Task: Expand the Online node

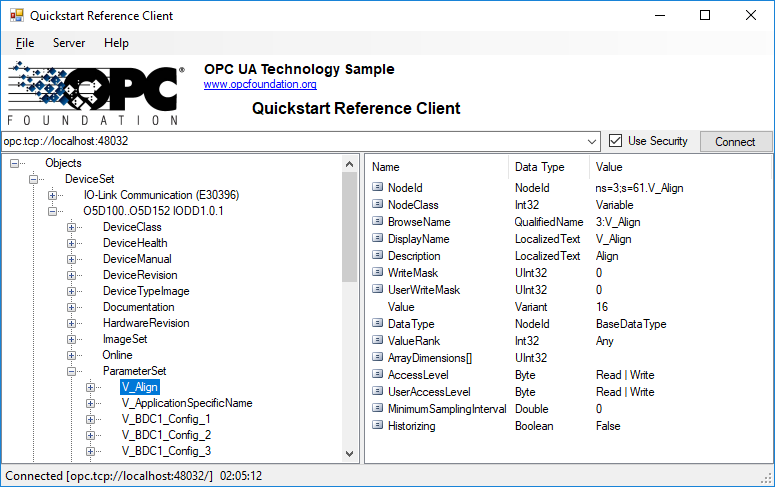Action: pyautogui.click(x=72, y=355)
